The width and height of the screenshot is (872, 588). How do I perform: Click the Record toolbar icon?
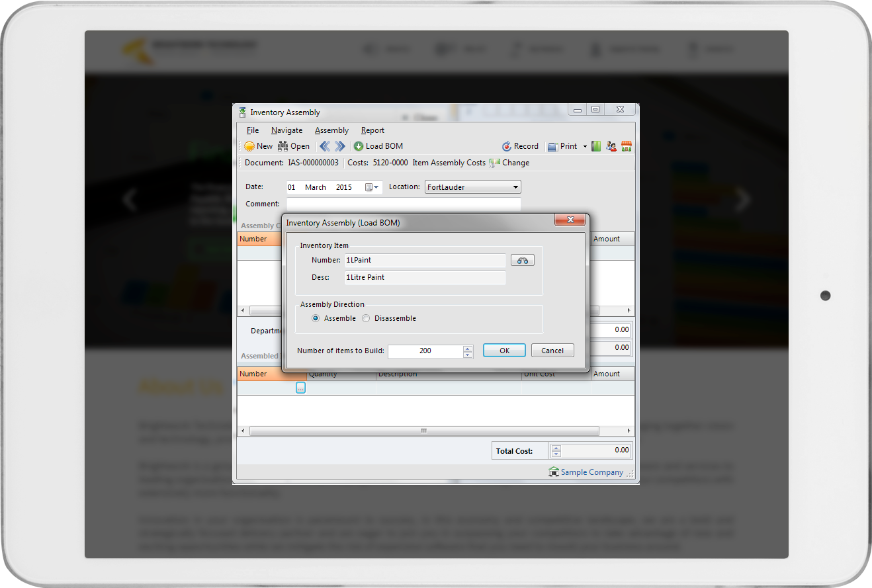pos(507,146)
